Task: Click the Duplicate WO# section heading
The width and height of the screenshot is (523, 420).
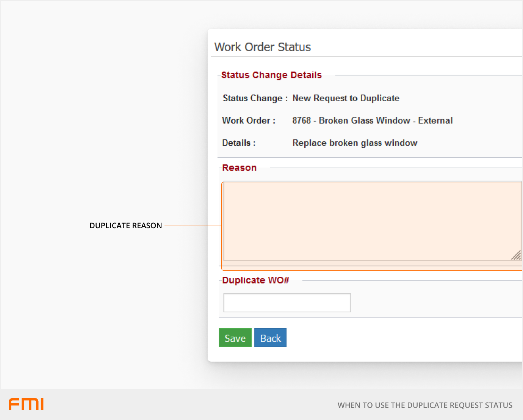Action: (x=255, y=280)
